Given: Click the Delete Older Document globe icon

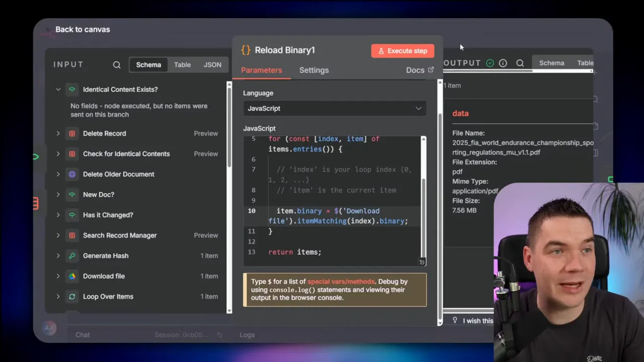Looking at the screenshot, I should pos(72,174).
